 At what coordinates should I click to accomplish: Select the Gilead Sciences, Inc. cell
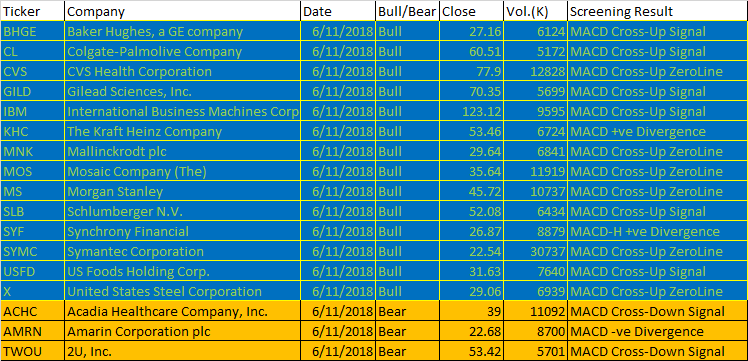tap(183, 92)
